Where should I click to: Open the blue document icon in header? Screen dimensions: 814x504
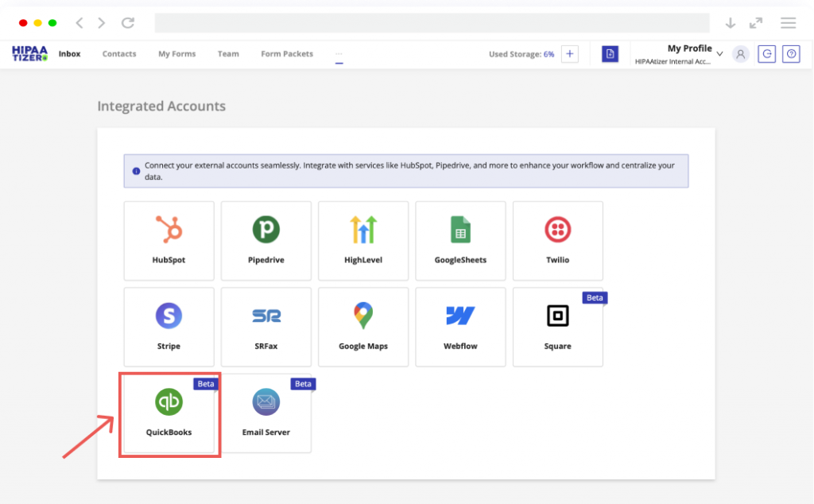(x=610, y=53)
